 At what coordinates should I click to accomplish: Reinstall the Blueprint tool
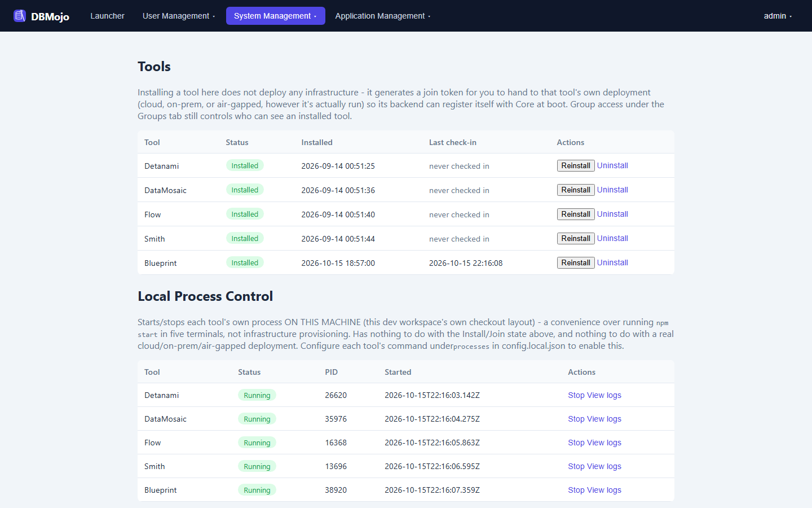[x=576, y=262]
